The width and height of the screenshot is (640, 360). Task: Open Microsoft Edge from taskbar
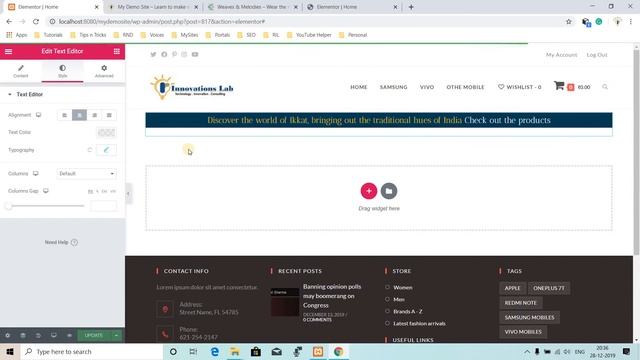(x=215, y=351)
